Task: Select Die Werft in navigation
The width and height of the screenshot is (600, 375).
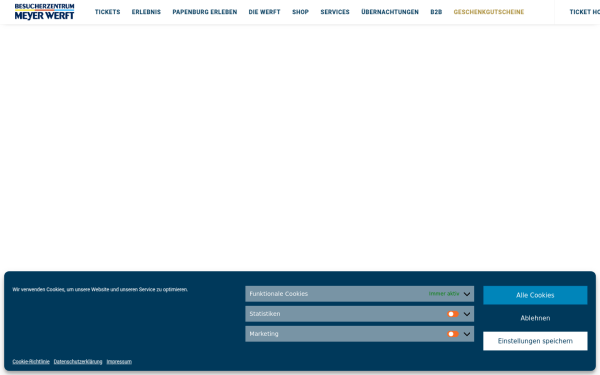Action: tap(264, 12)
